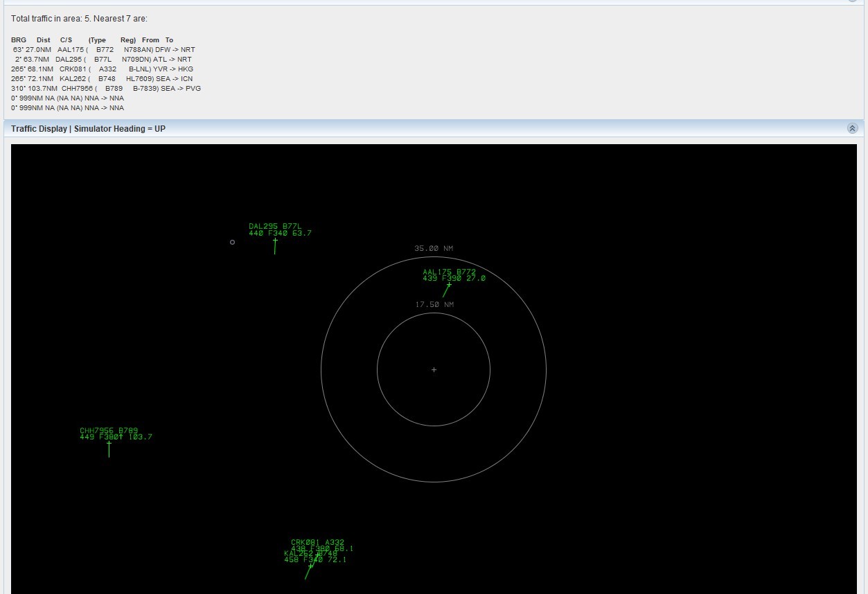
Task: Collapse the Traffic Display panel
Action: (852, 128)
